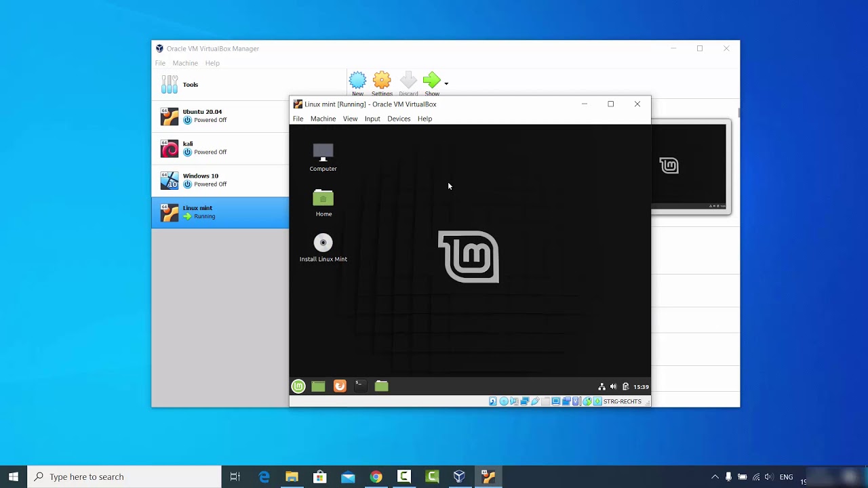Click the Windows search box

[124, 476]
